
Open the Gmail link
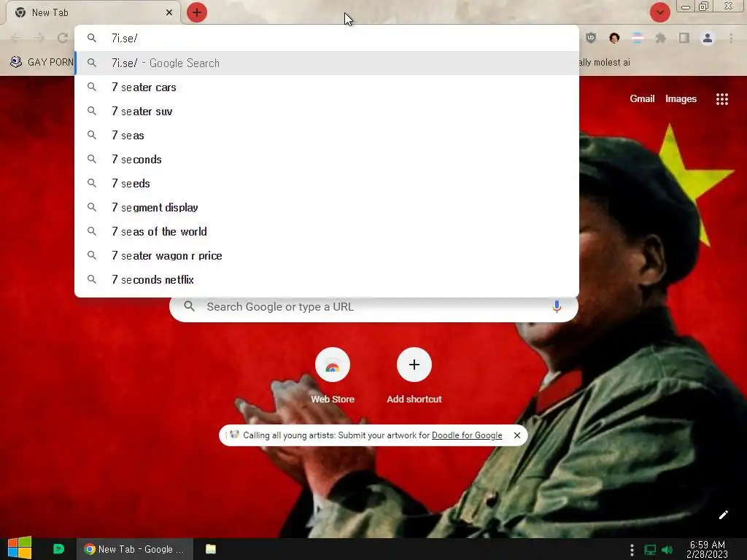(642, 98)
